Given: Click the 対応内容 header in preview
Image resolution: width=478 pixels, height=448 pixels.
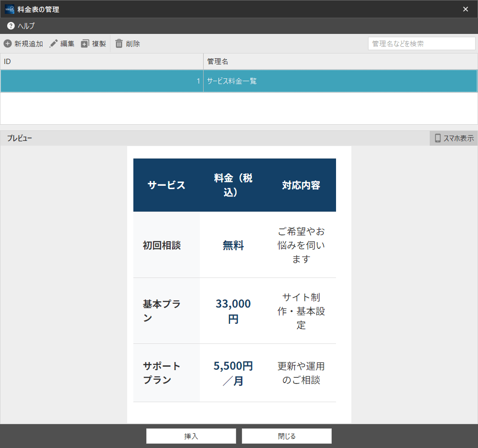Looking at the screenshot, I should [301, 185].
